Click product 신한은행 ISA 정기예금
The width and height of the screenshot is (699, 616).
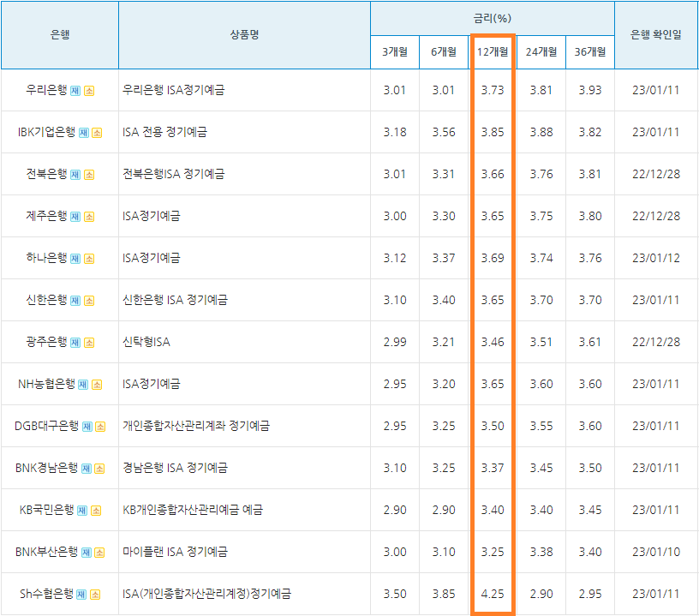pyautogui.click(x=175, y=300)
